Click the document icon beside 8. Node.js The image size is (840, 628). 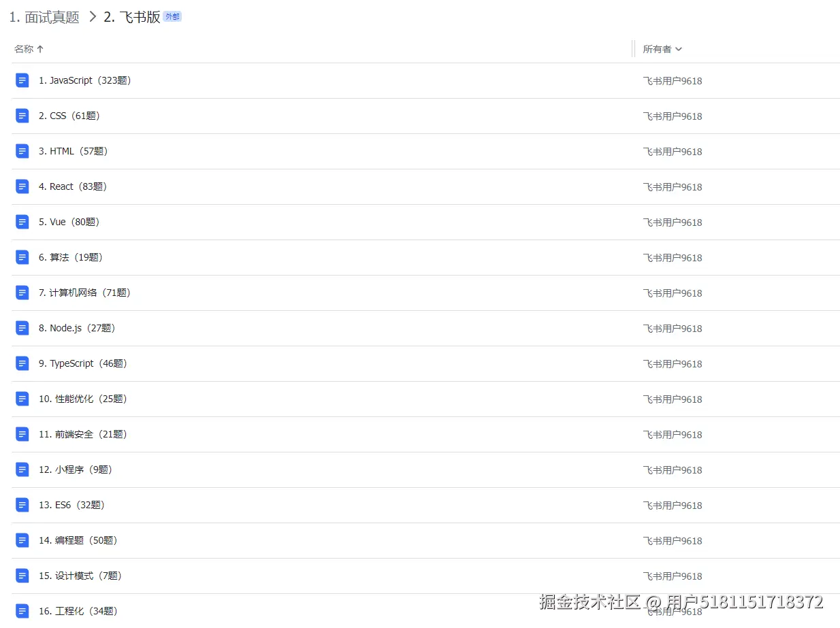click(x=22, y=327)
